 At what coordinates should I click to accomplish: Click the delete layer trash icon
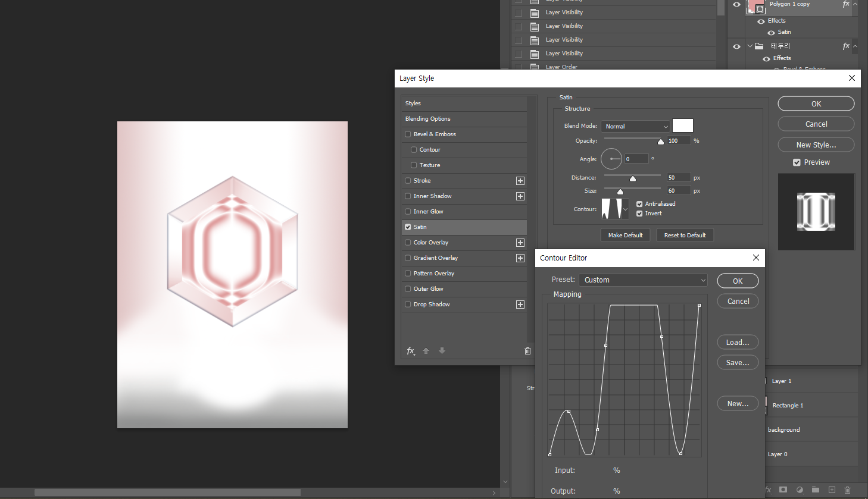[x=848, y=490]
